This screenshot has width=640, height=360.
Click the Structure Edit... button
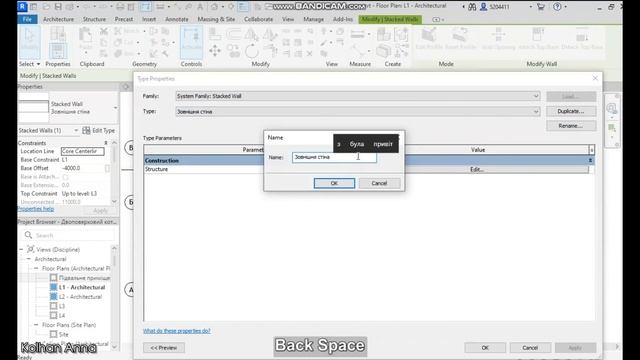click(x=477, y=169)
